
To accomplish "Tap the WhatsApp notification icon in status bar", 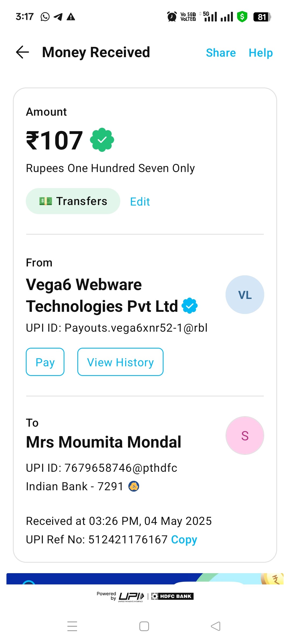I will pyautogui.click(x=45, y=17).
